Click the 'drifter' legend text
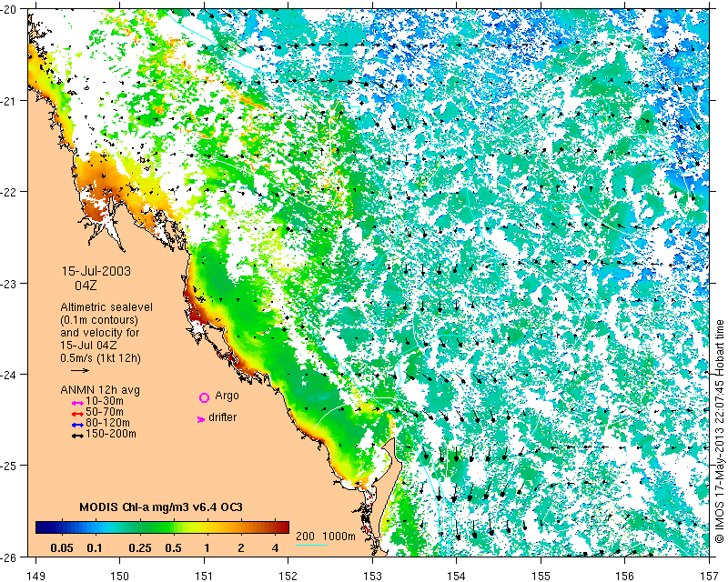Image resolution: width=728 pixels, height=582 pixels. tap(222, 417)
